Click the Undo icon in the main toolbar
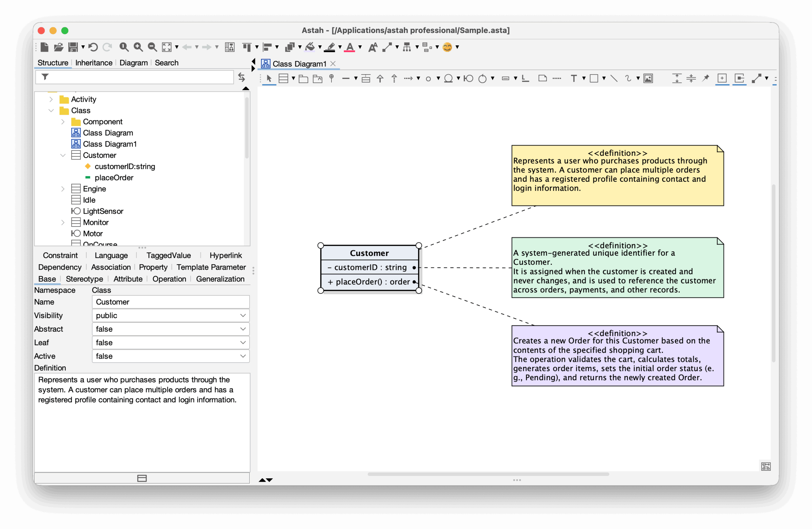Screen dimensions: 812x529 [x=93, y=47]
